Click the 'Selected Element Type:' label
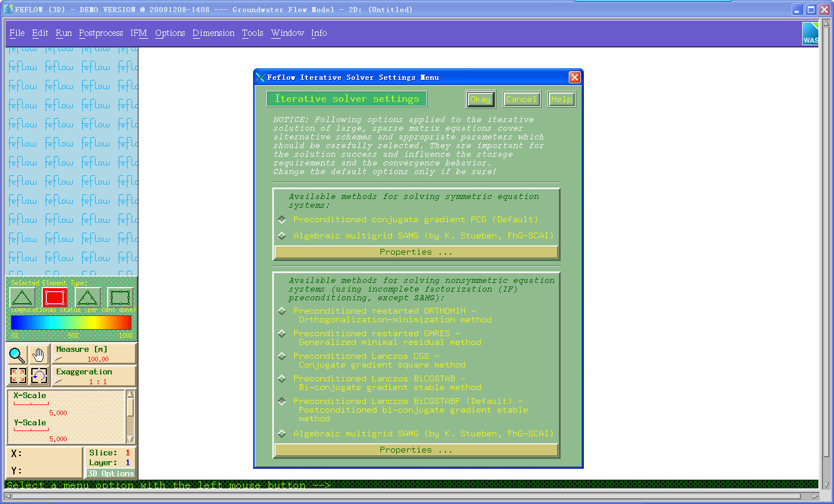 (49, 283)
